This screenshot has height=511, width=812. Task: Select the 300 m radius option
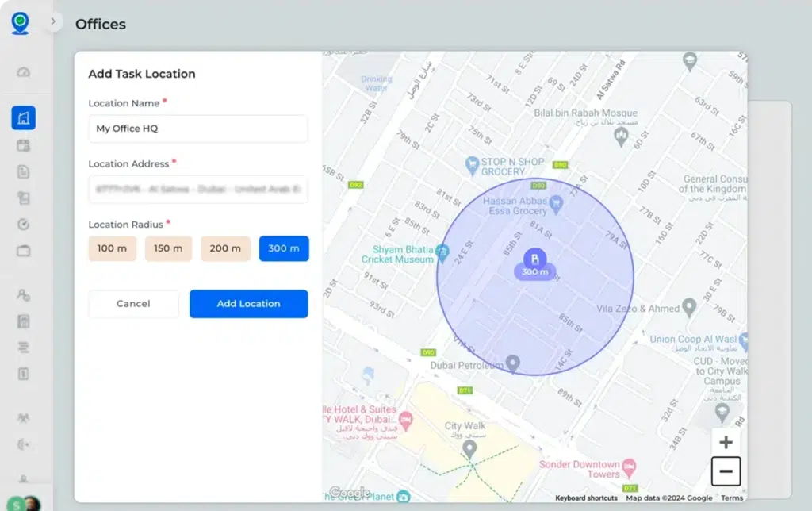284,248
